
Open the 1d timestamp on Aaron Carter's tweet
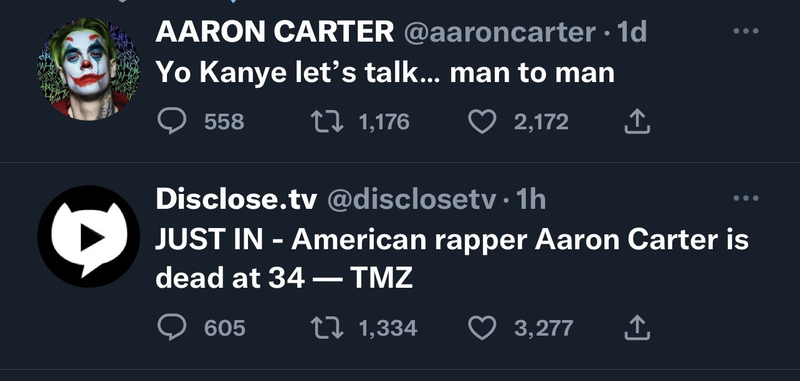632,32
